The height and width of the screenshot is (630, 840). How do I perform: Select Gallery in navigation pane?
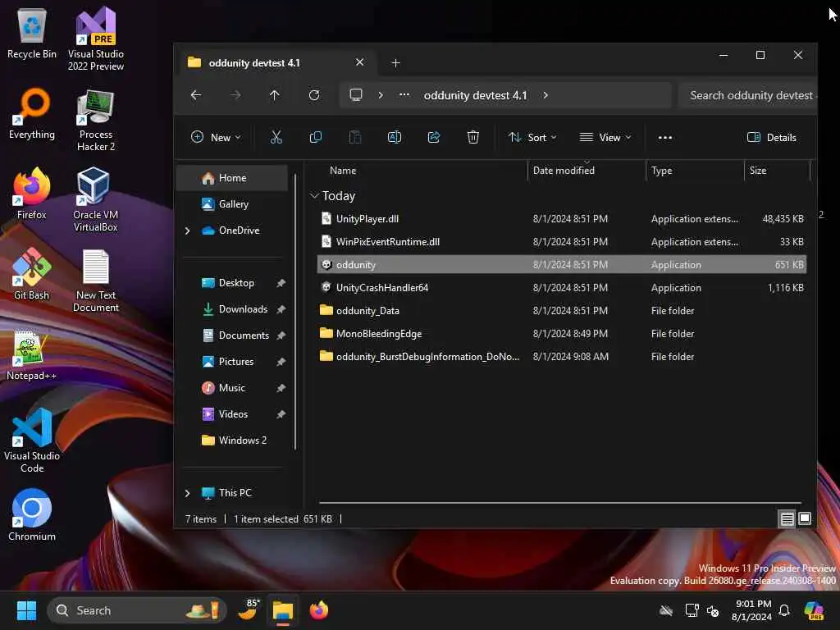(x=232, y=204)
